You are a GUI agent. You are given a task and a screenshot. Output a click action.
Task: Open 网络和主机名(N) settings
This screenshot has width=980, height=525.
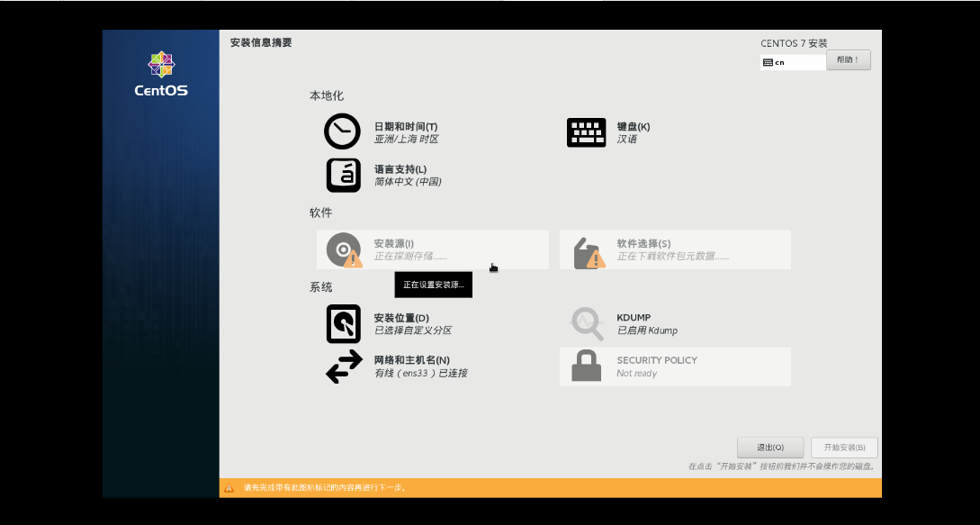click(x=412, y=360)
